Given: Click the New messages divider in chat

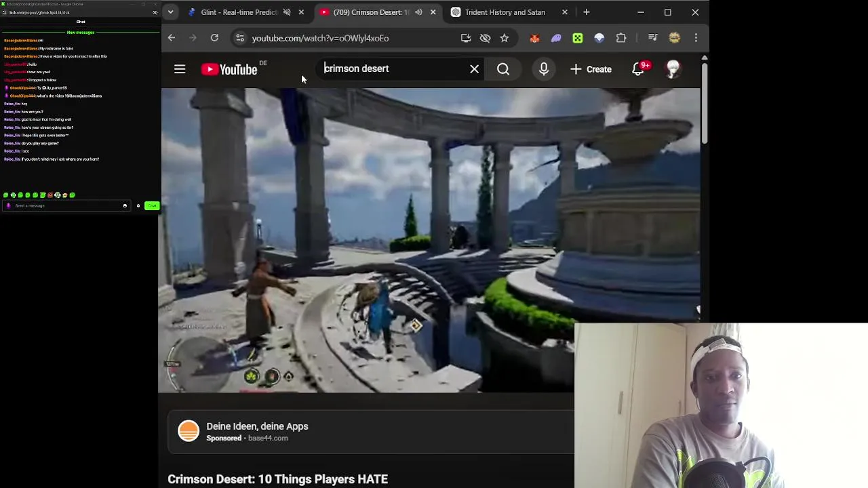Looking at the screenshot, I should tap(81, 33).
